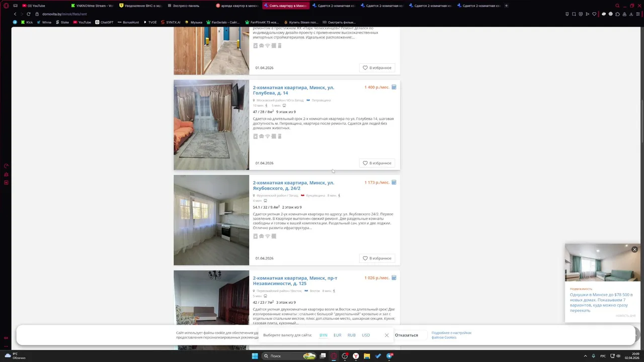Open Windows Start menu
This screenshot has width=644, height=362.
click(255, 356)
